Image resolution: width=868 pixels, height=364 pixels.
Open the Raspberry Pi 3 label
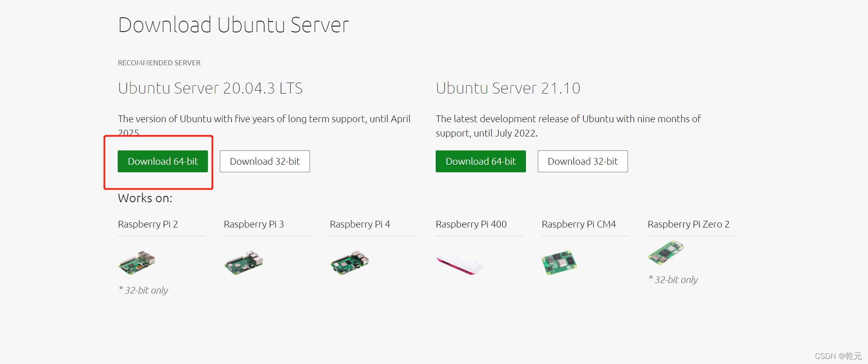[254, 224]
